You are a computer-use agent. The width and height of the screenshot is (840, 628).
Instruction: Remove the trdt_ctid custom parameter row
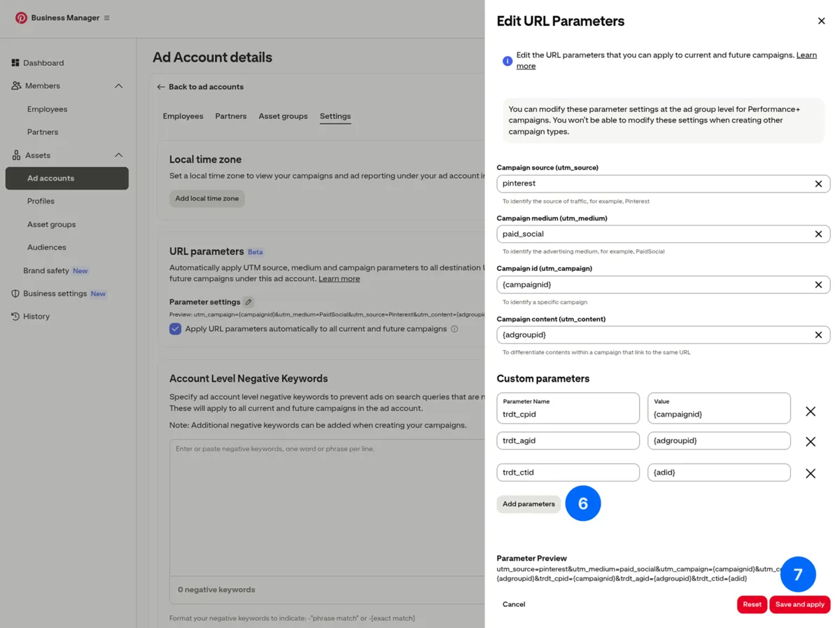pyautogui.click(x=810, y=473)
